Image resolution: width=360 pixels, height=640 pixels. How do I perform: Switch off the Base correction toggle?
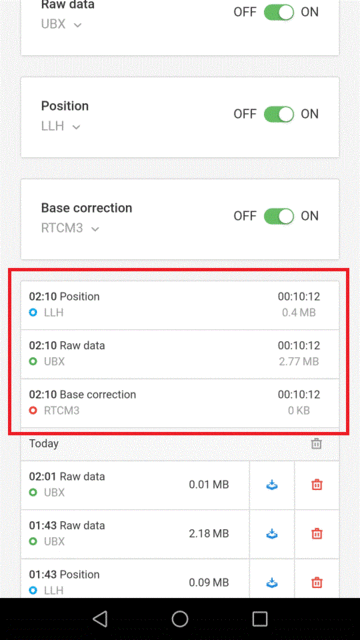279,216
